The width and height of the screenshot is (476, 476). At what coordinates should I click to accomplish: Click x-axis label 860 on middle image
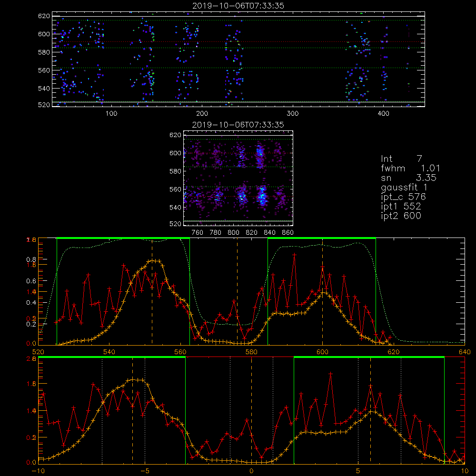point(288,233)
